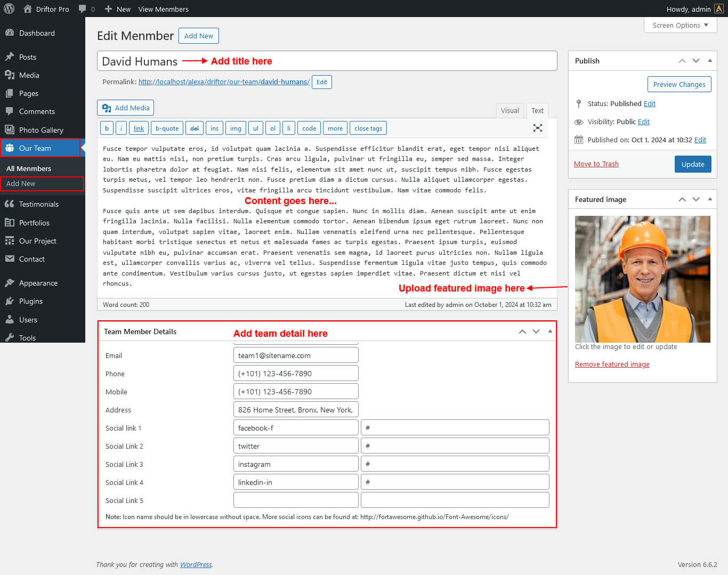Click Move to Trash link
Screen dimensions: 728x575
pos(596,164)
